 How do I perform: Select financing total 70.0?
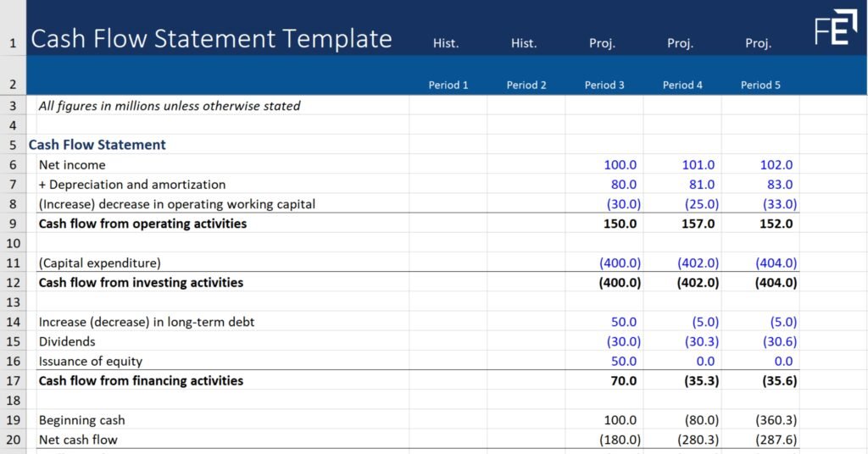(x=624, y=381)
